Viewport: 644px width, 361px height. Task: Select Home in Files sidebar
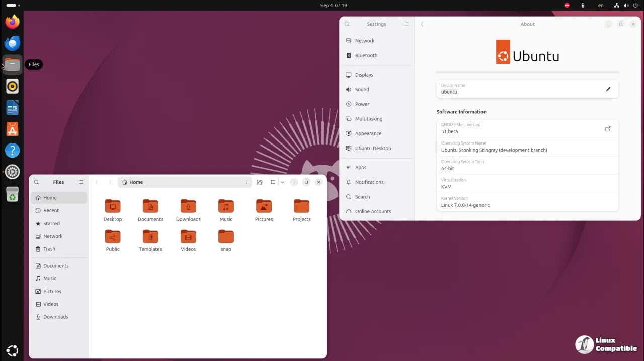point(59,198)
